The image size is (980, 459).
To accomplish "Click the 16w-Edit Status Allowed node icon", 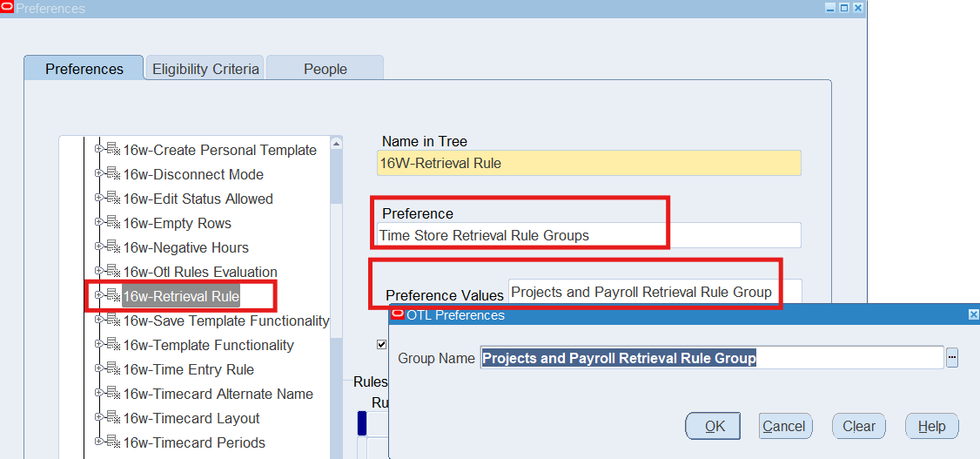I will (x=112, y=199).
